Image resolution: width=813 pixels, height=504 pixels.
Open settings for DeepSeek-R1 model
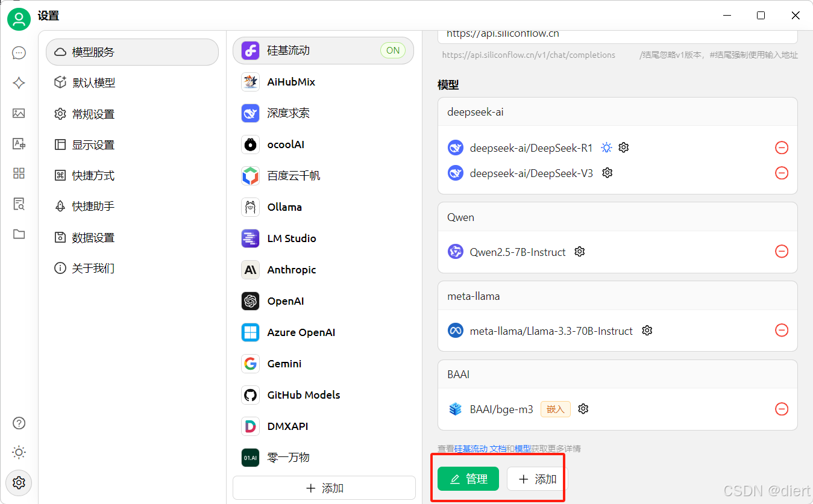click(624, 148)
